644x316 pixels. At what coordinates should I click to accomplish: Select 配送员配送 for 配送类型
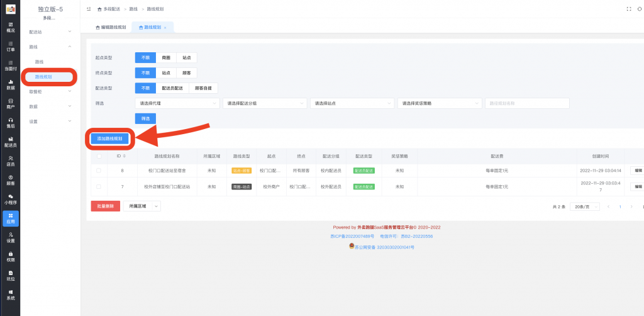tap(172, 88)
